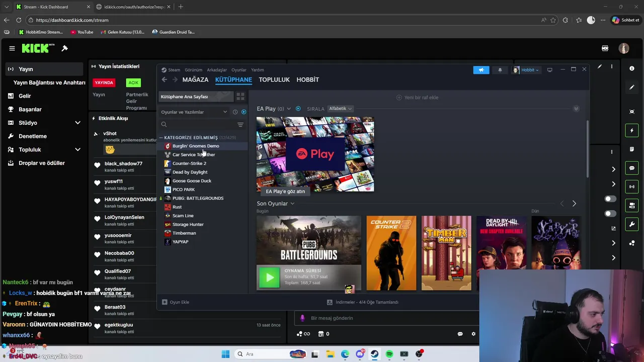Toggle ready-to-play filter in Steam sidebar
This screenshot has height=362, width=644.
244,112
